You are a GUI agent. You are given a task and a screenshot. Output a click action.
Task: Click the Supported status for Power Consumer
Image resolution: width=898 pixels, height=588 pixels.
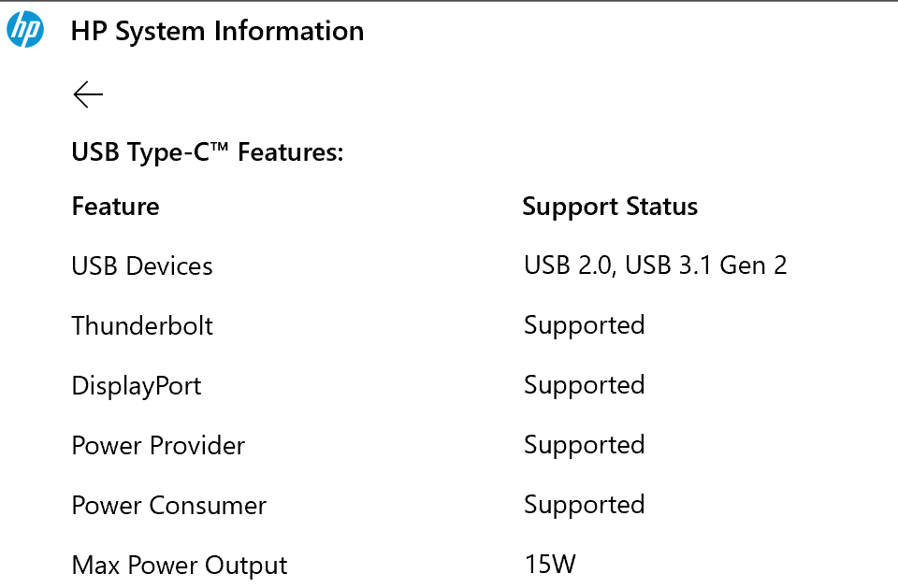tap(584, 505)
